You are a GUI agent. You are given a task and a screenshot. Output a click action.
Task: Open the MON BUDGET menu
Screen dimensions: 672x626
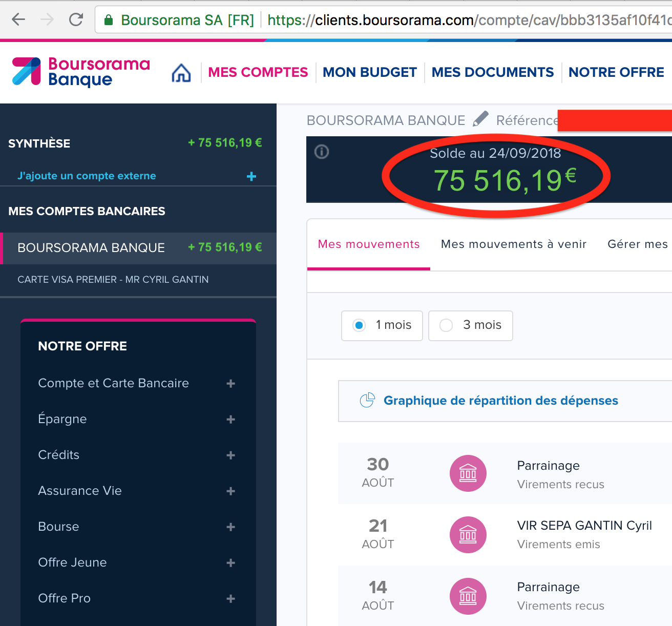point(370,72)
